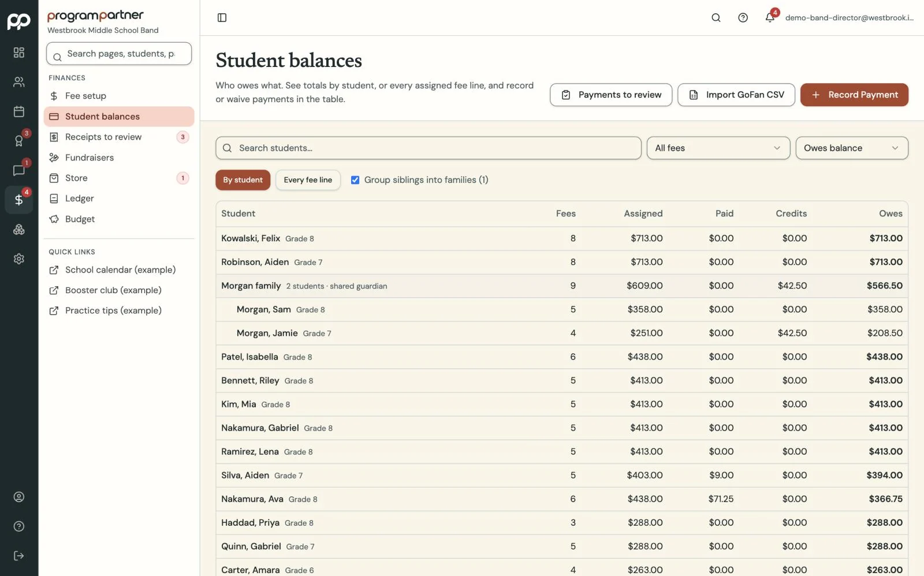Image resolution: width=924 pixels, height=576 pixels.
Task: Sort by the Owes column header
Action: pyautogui.click(x=891, y=214)
